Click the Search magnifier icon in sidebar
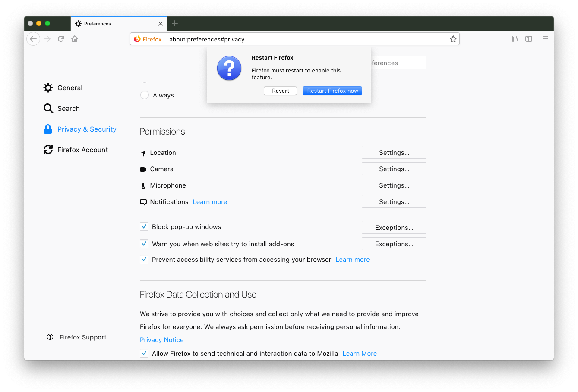 click(48, 108)
